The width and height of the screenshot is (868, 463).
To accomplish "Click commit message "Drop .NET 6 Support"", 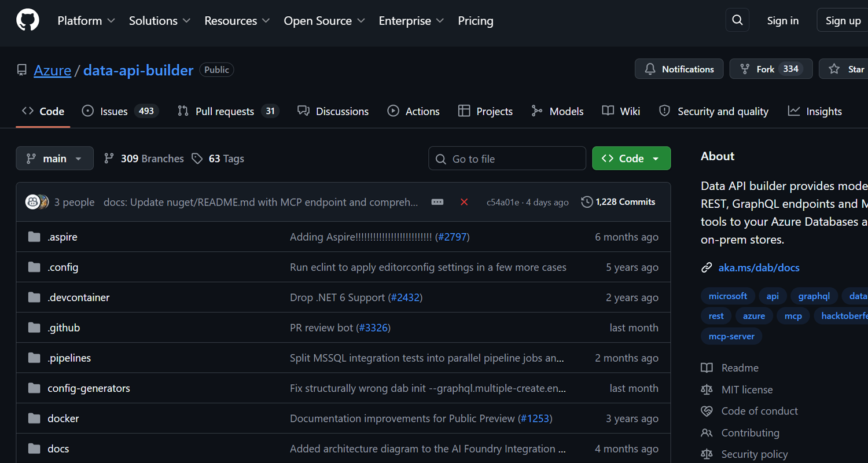I will 337,297.
